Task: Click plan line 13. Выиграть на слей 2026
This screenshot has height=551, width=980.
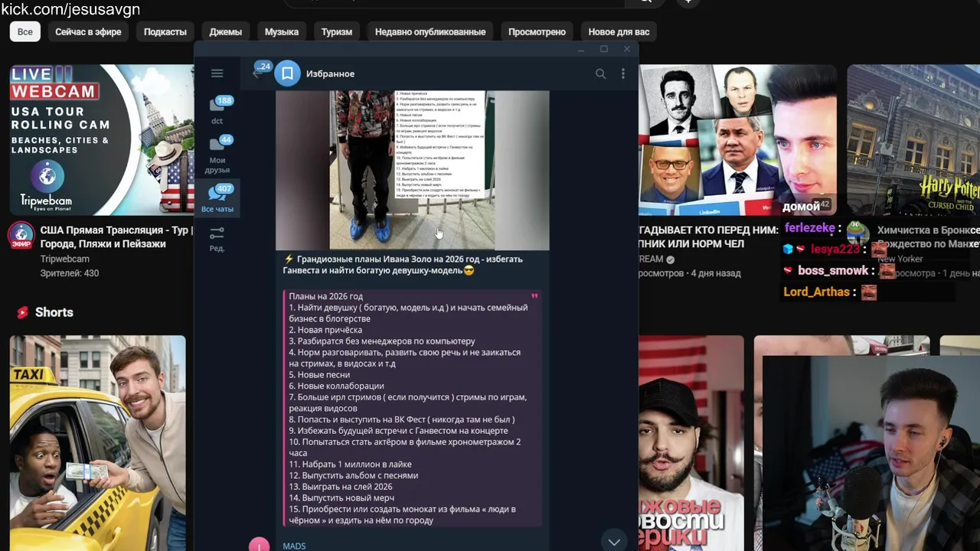Action: click(x=341, y=487)
